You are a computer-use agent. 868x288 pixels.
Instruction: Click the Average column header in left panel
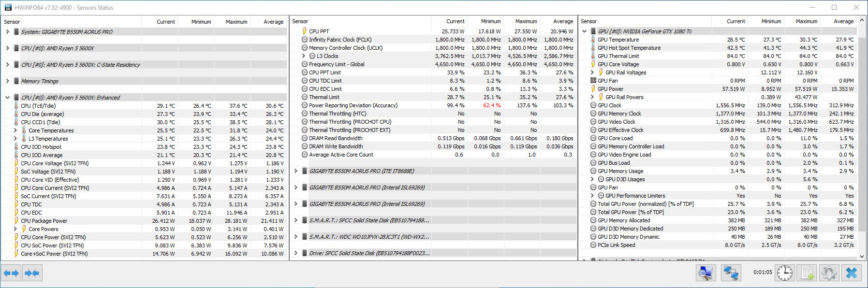(268, 22)
